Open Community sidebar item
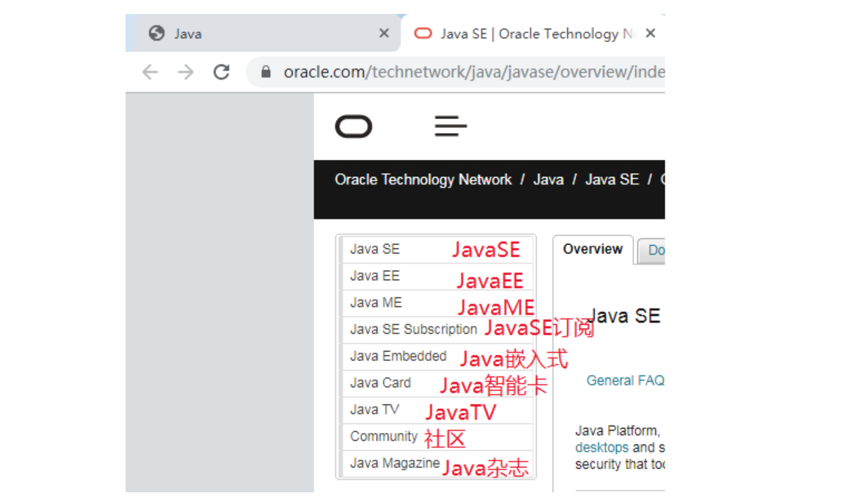 point(437,436)
